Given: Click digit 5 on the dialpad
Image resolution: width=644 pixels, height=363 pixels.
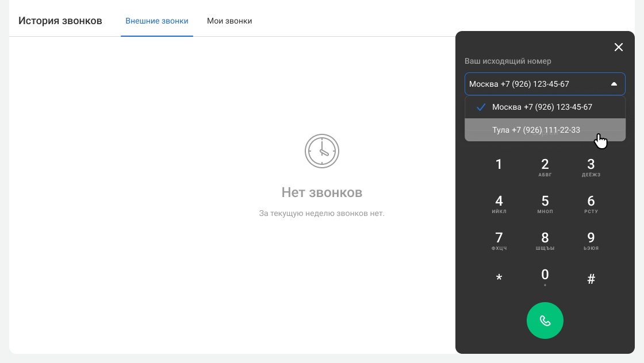Looking at the screenshot, I should point(545,204).
